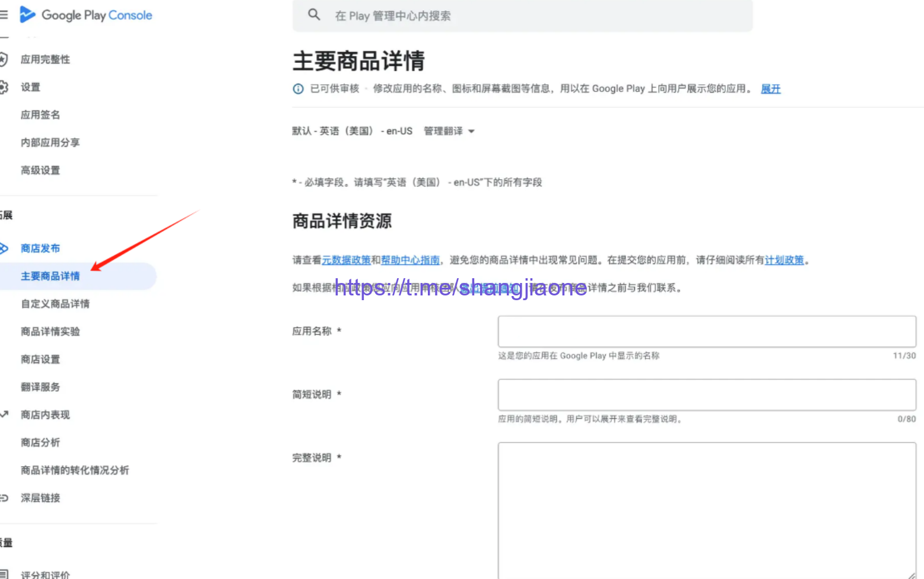Viewport: 924px width, 579px height.
Task: Open 设置 in the sidebar
Action: coord(30,87)
